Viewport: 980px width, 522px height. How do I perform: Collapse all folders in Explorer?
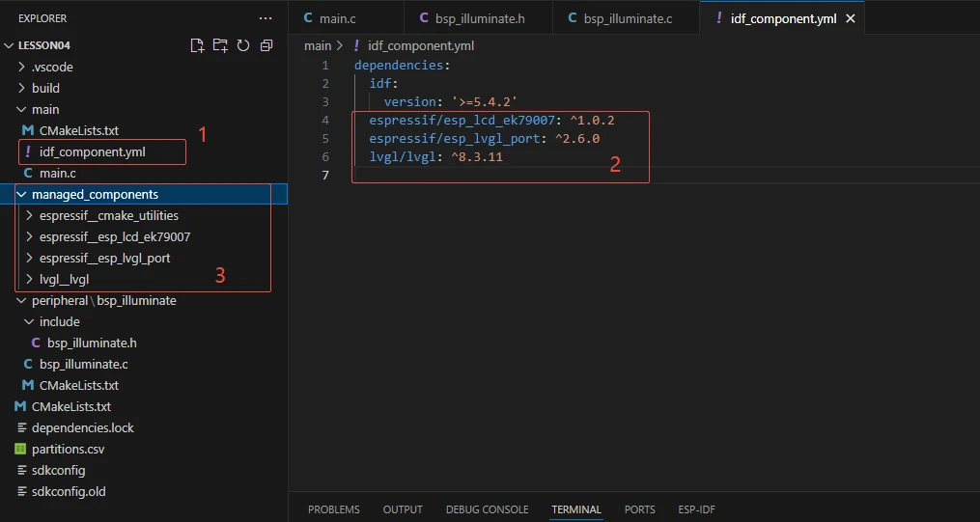pos(266,45)
